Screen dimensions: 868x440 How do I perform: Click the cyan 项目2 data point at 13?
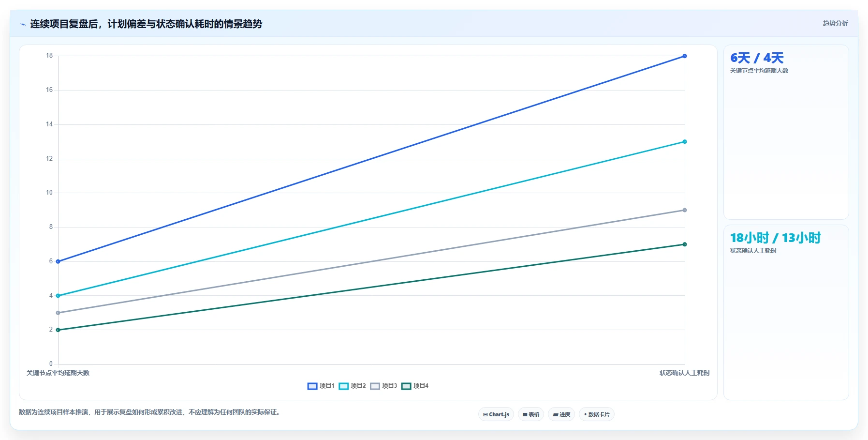coord(685,142)
